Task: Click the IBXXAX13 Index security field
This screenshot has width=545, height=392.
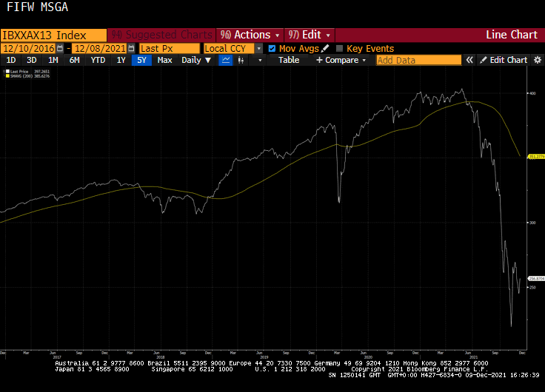Action: coord(53,36)
